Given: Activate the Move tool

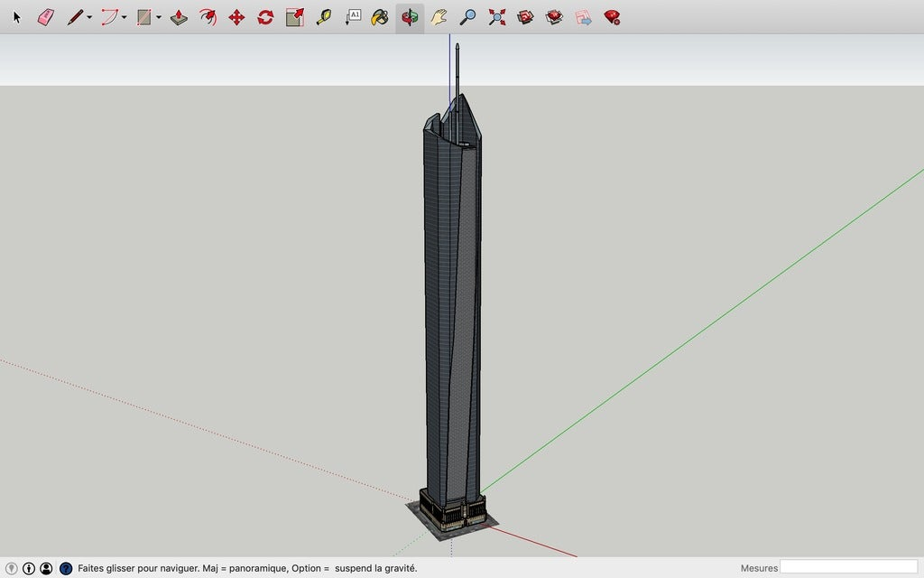Looking at the screenshot, I should (236, 17).
